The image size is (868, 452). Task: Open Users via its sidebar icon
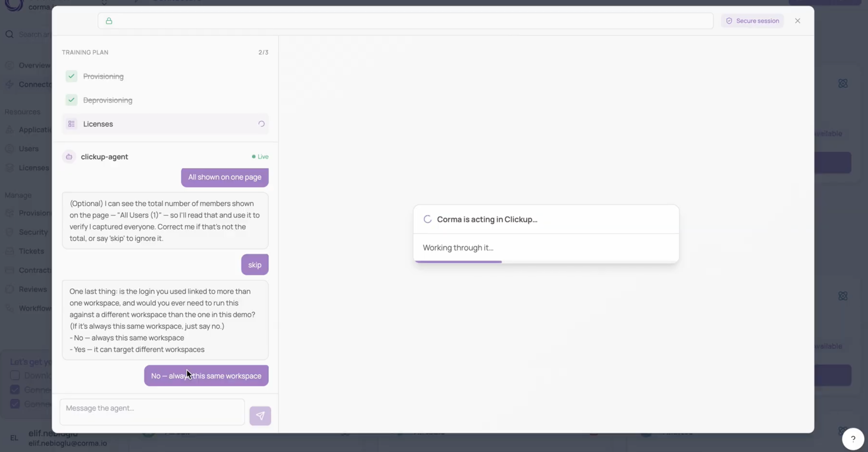pos(10,149)
